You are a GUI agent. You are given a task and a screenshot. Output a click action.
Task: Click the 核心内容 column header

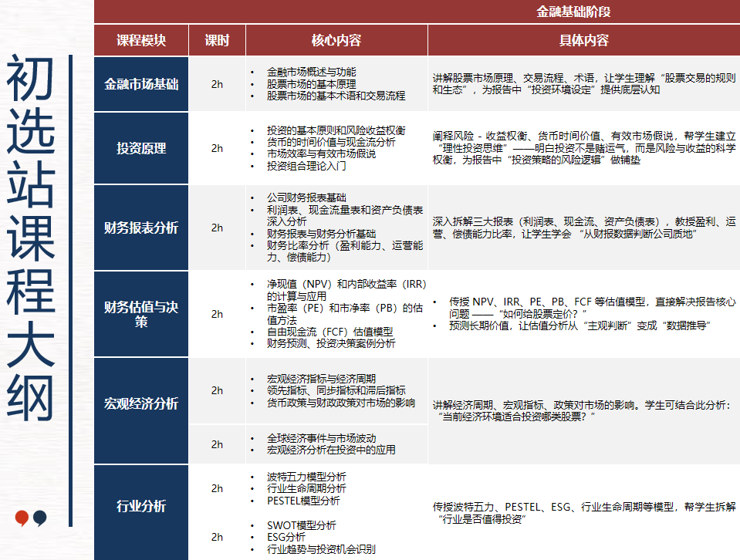click(x=336, y=39)
